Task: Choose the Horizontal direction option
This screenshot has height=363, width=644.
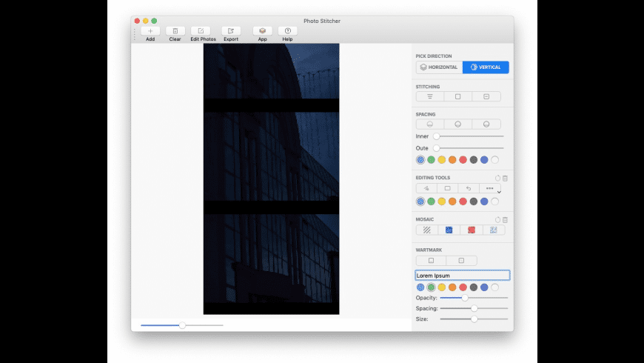Action: [439, 67]
